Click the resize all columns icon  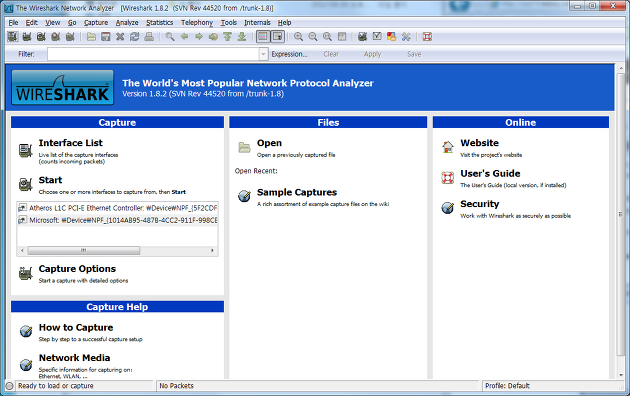pos(342,37)
